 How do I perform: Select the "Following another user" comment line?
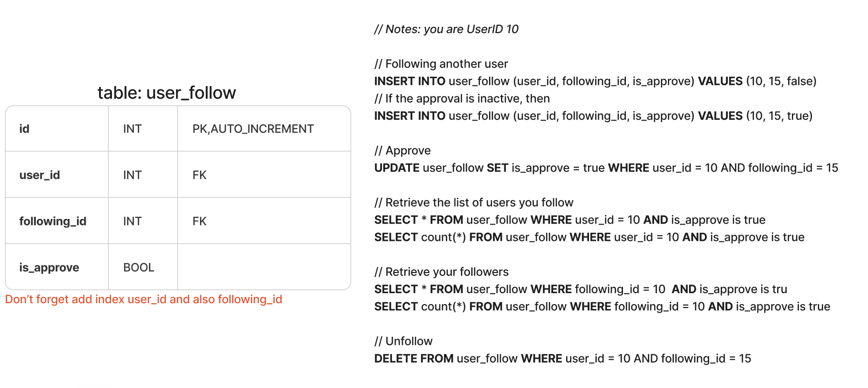point(441,64)
